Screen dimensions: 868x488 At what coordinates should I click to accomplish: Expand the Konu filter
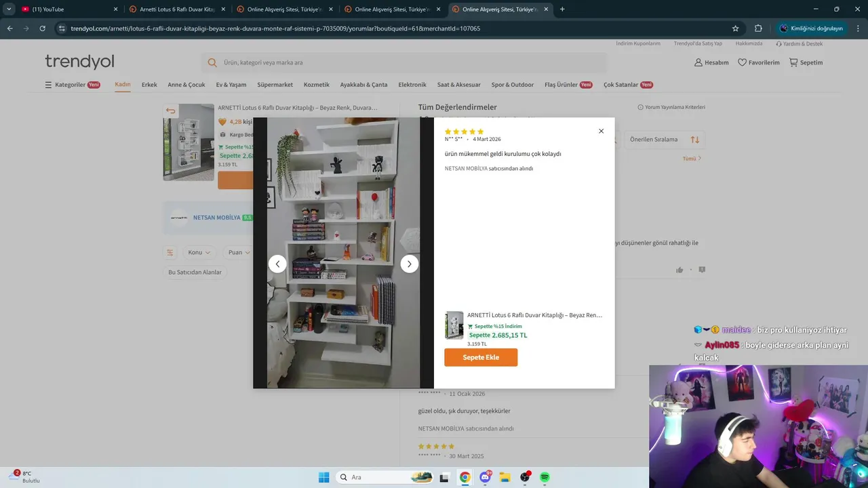pos(199,252)
